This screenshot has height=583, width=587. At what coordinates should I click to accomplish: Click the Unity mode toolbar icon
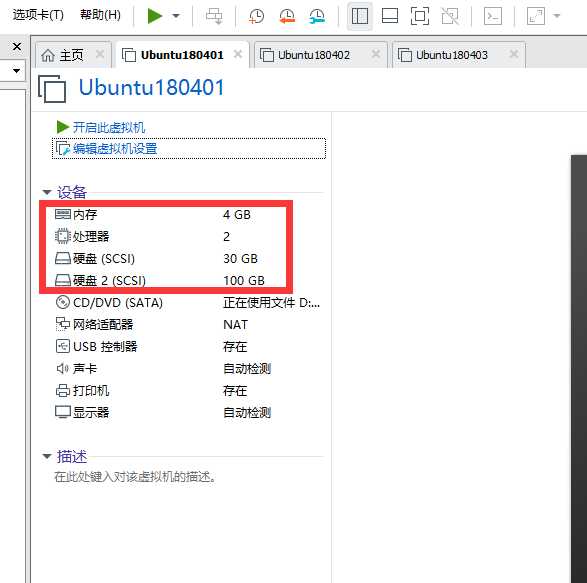[x=450, y=16]
